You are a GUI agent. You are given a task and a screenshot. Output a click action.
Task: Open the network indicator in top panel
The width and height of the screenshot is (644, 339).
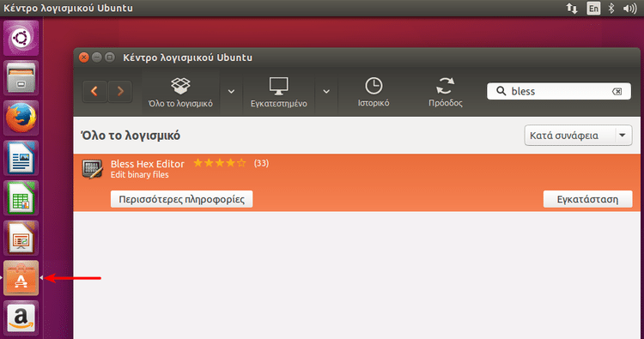click(x=572, y=9)
